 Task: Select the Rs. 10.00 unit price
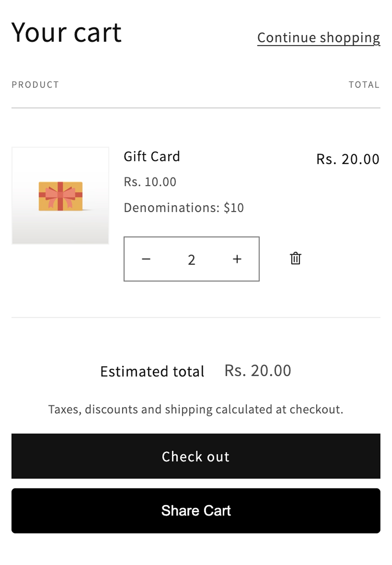click(x=150, y=182)
